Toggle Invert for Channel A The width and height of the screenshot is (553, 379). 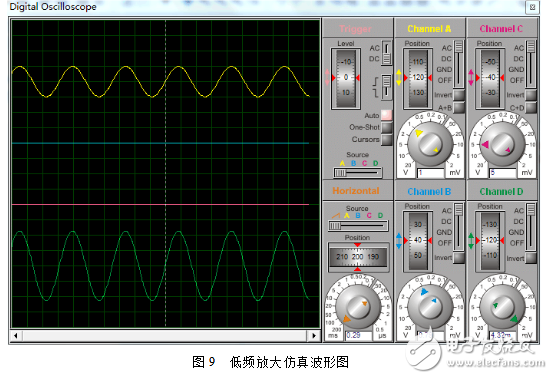[x=459, y=95]
